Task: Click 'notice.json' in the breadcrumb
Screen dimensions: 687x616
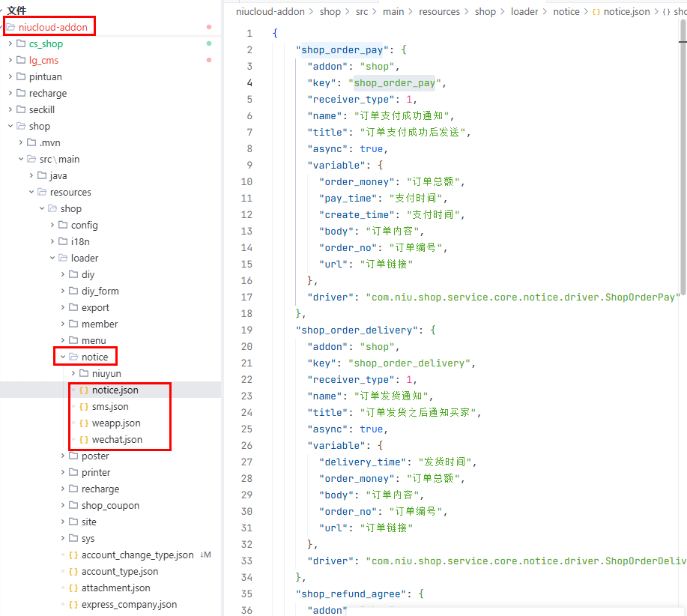Action: [x=626, y=12]
